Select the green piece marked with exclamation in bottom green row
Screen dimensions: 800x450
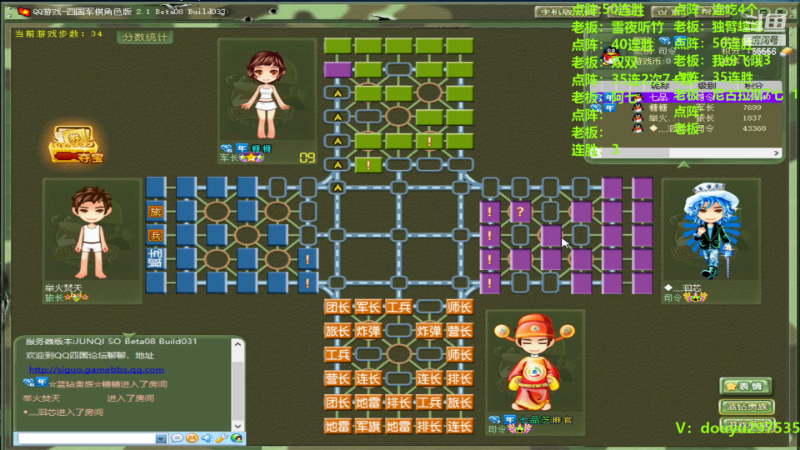(x=368, y=165)
